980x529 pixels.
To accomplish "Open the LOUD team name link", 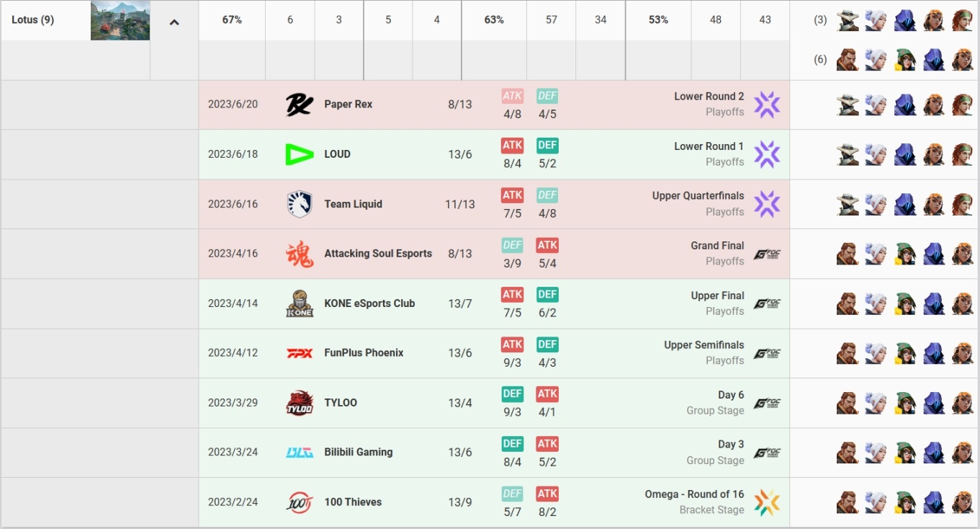I will [x=337, y=154].
